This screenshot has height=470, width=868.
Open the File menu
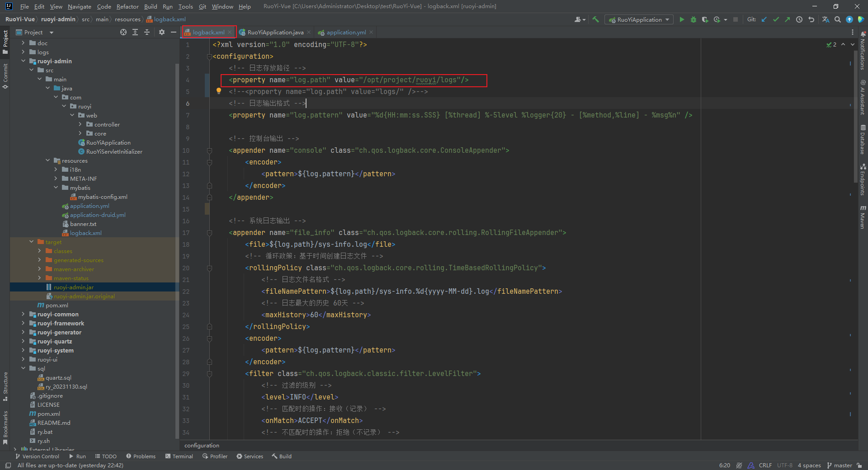24,6
